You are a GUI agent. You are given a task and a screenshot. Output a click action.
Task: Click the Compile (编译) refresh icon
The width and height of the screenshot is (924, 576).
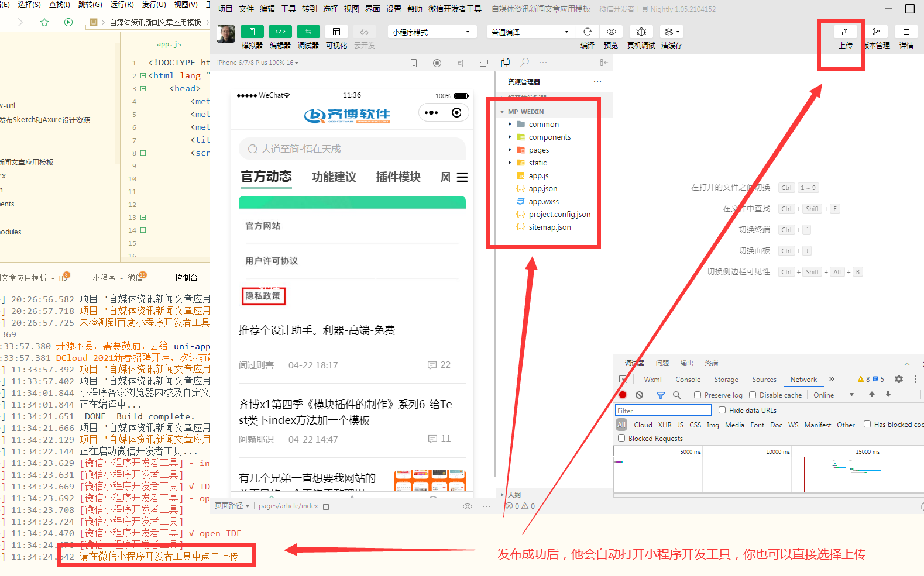pyautogui.click(x=588, y=32)
